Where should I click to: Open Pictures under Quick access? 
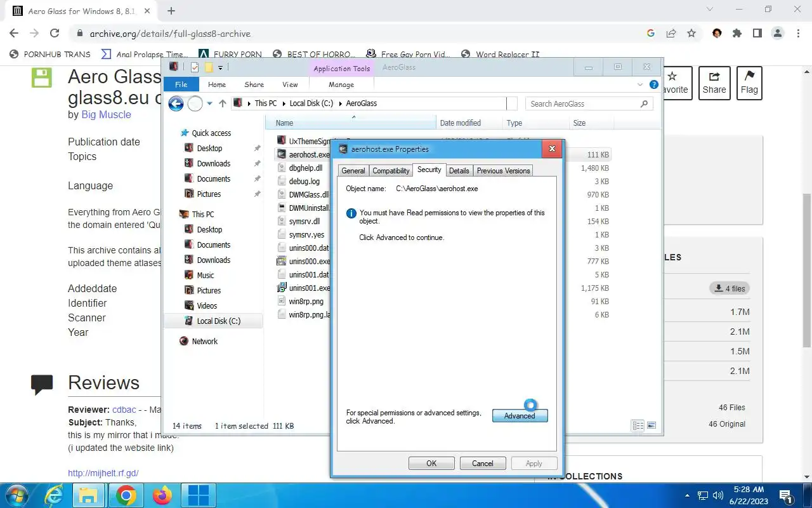[x=209, y=194]
